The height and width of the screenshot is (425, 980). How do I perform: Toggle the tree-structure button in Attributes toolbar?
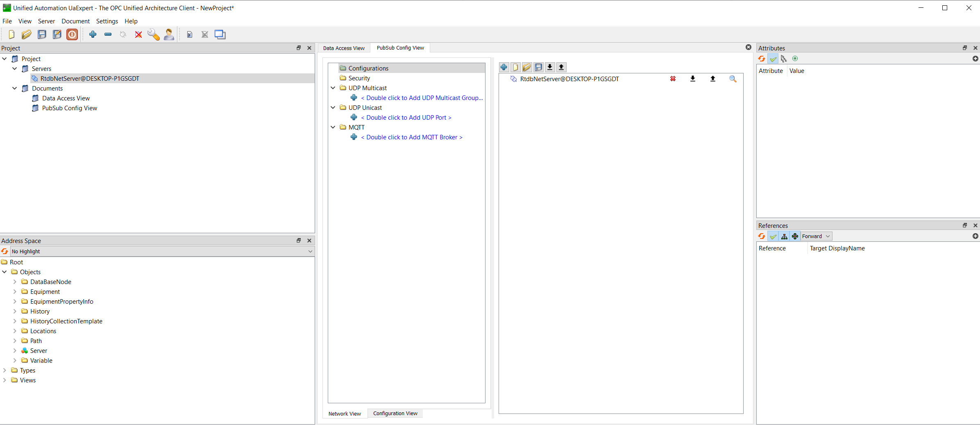click(784, 59)
